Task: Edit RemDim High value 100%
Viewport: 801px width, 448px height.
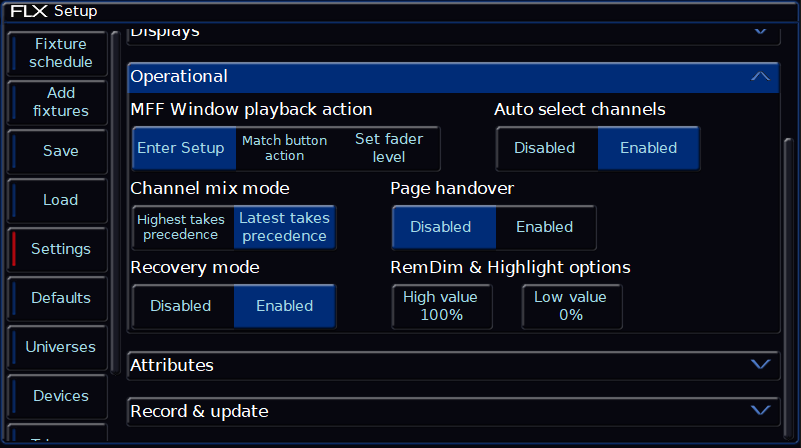Action: pyautogui.click(x=442, y=306)
